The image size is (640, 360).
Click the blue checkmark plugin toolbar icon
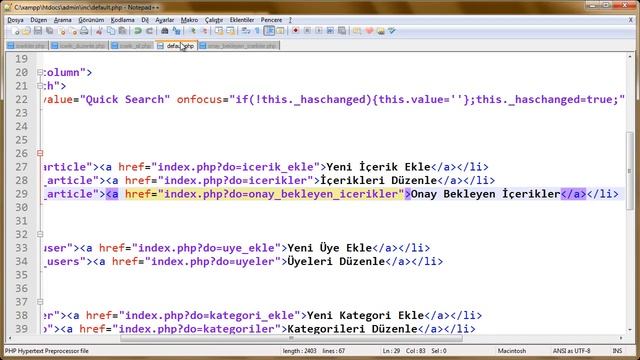(392, 31)
